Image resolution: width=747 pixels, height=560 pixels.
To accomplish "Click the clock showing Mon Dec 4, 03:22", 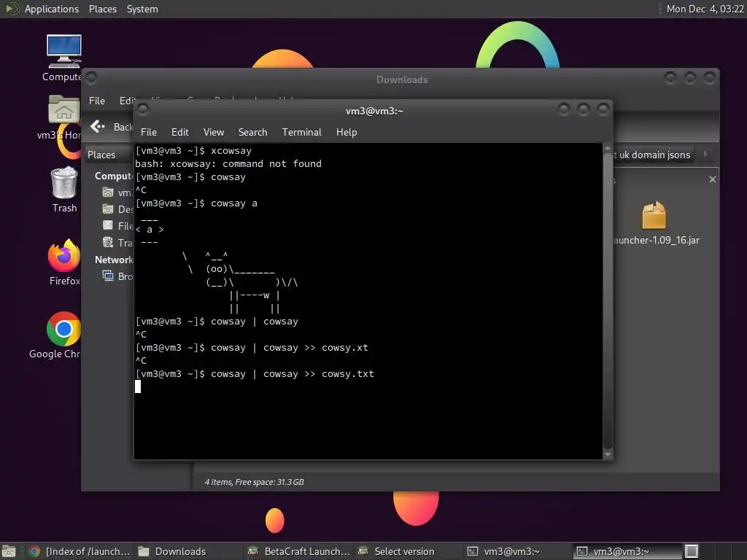I will pos(705,9).
